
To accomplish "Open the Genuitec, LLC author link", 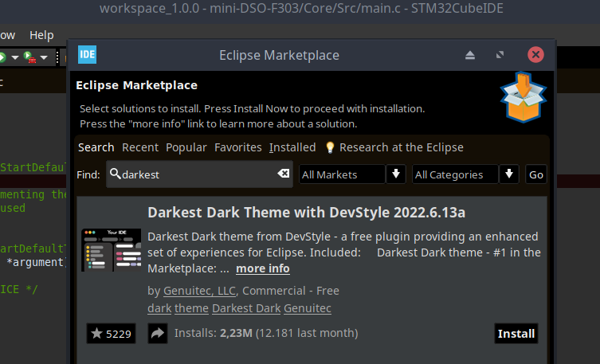I will point(199,291).
